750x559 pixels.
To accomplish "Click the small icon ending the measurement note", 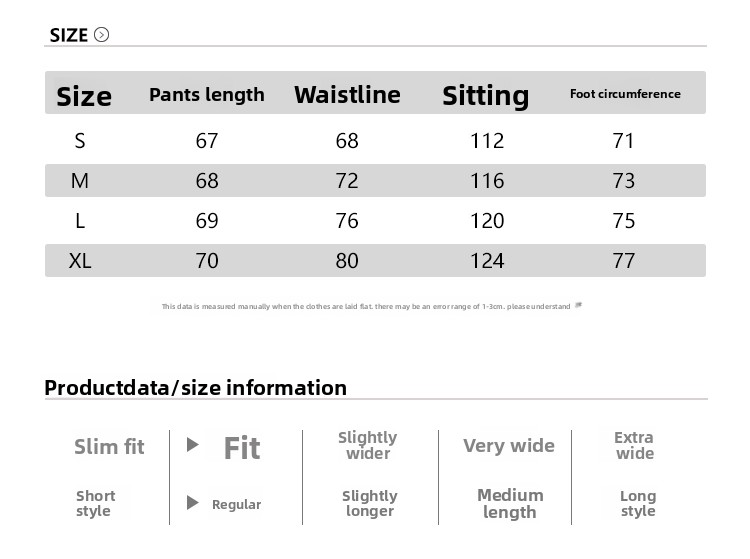I will pos(579,305).
